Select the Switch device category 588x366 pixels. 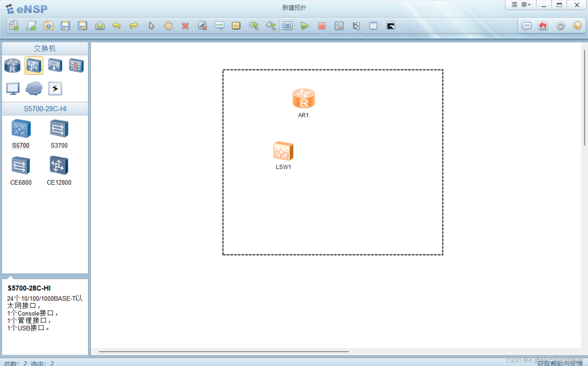(34, 65)
